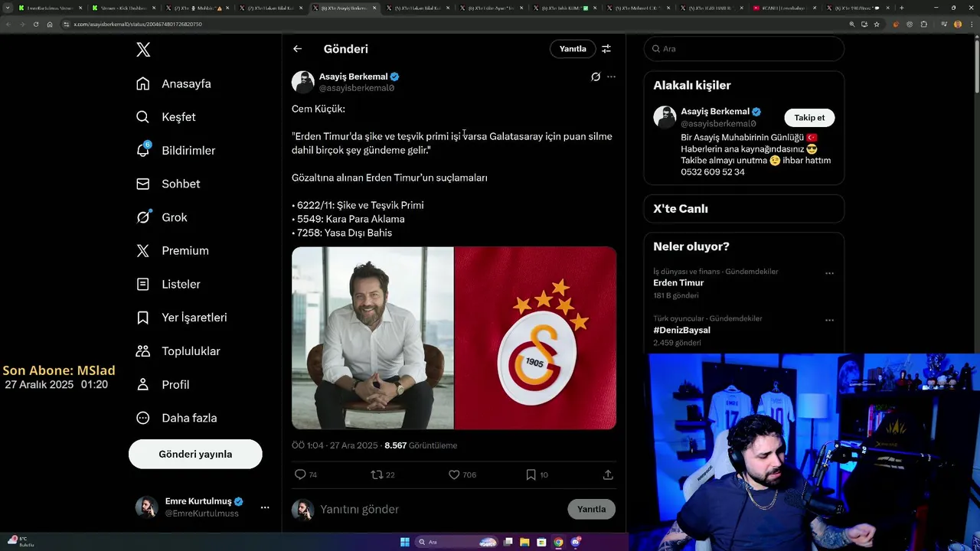
Task: Open Asayiş Berkemal in Alakalı kişiler
Action: (715, 112)
